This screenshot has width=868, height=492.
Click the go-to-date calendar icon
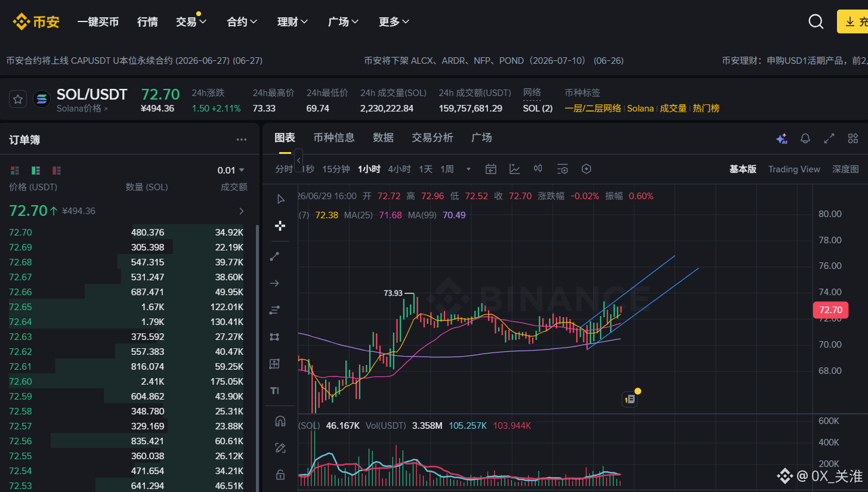click(491, 169)
